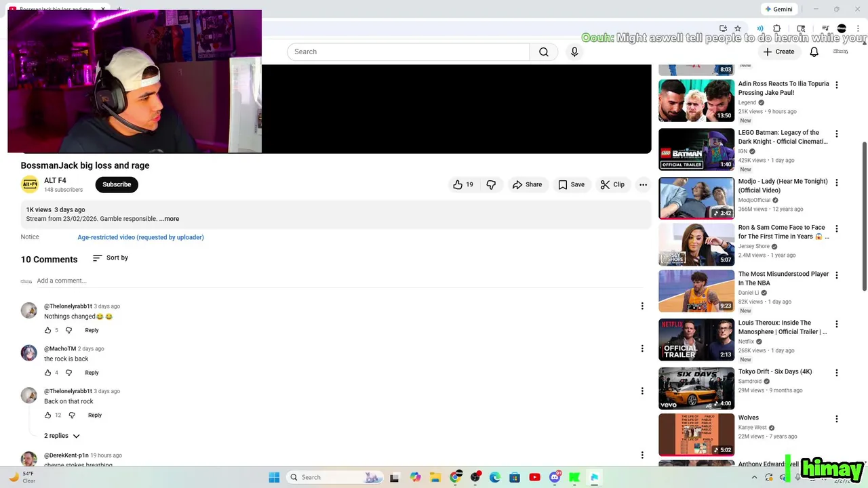Focus the YouTube search field
The width and height of the screenshot is (868, 488).
[408, 52]
